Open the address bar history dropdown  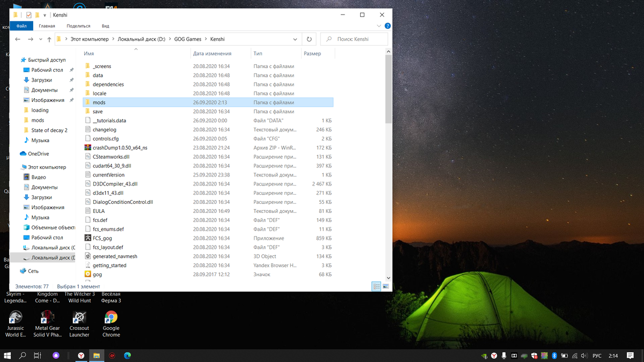[x=295, y=39]
